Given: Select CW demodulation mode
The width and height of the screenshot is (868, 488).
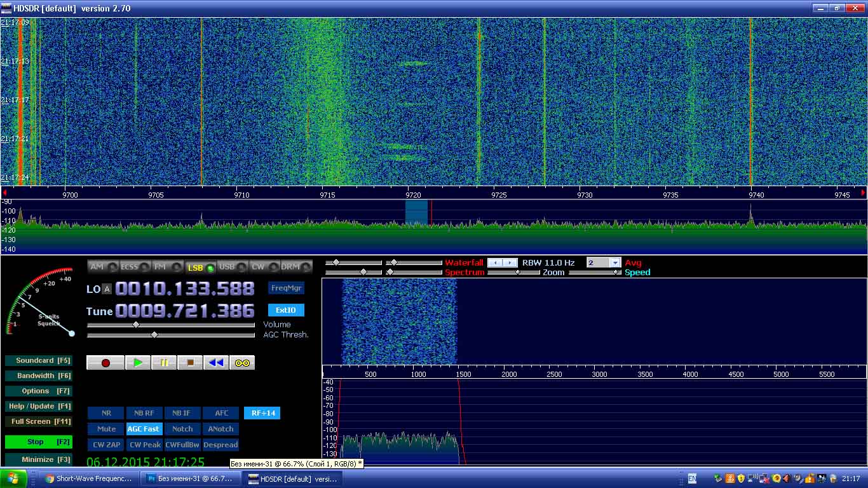Looking at the screenshot, I should 264,268.
